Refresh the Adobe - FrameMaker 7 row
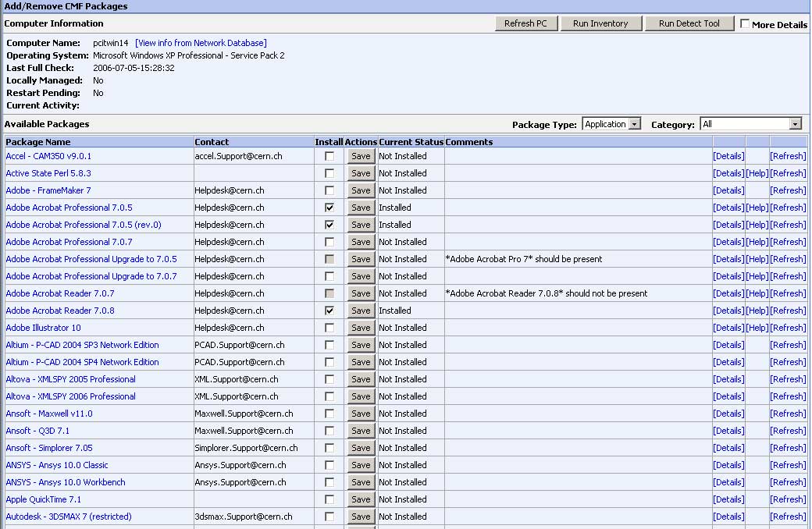This screenshot has width=812, height=529. pyautogui.click(x=788, y=190)
